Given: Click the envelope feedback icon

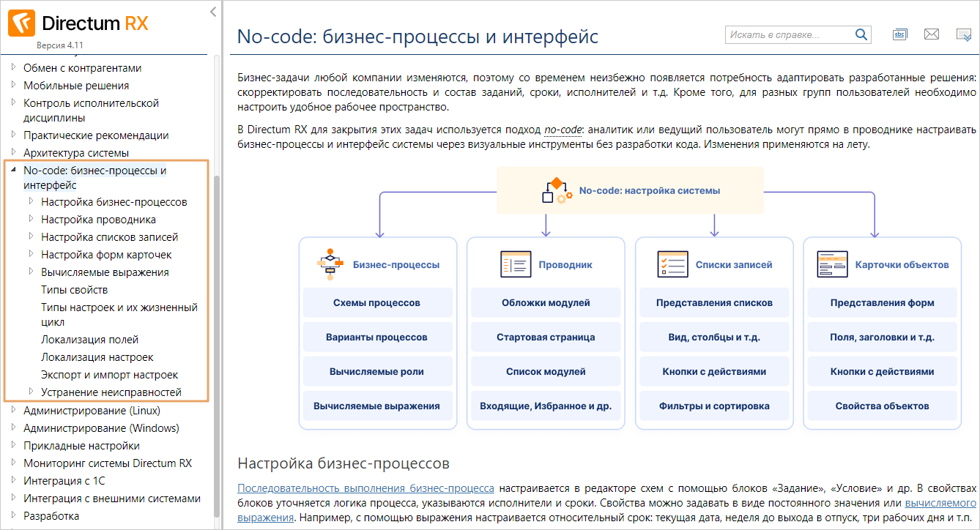Looking at the screenshot, I should point(931,34).
